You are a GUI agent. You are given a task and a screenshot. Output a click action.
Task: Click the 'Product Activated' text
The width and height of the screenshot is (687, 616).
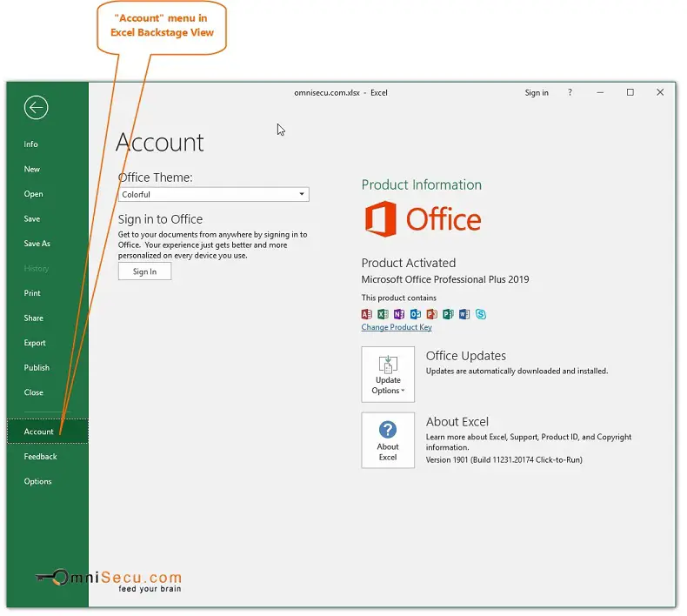[x=409, y=263]
